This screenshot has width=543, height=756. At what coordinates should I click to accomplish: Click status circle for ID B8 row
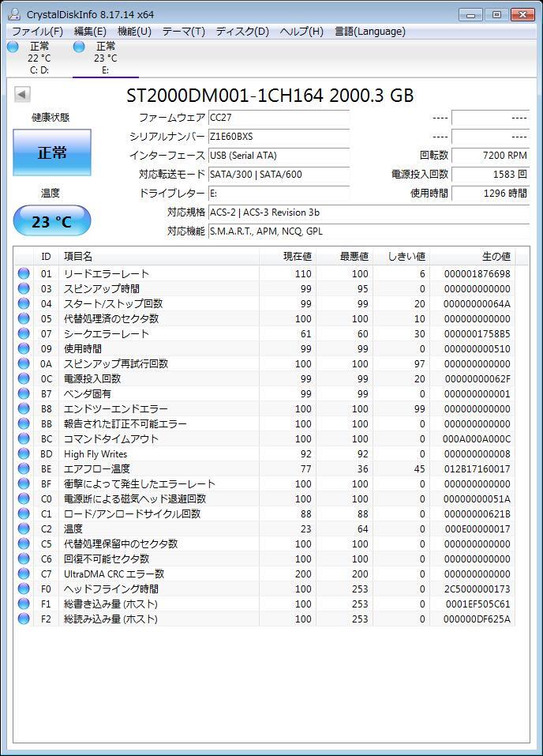24,408
